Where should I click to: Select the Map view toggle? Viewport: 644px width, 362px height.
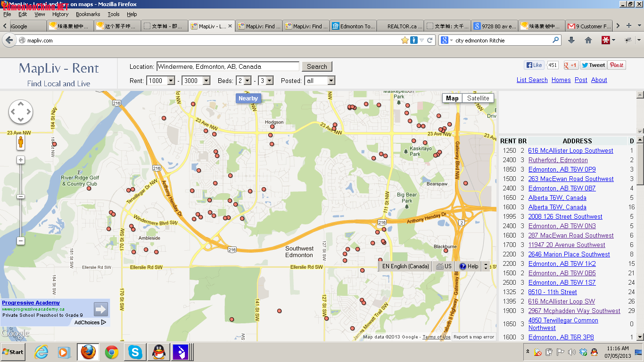tap(452, 98)
